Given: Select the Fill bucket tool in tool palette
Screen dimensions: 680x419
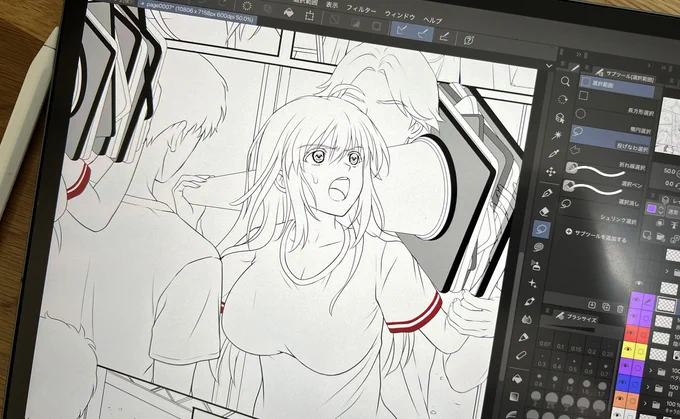Looking at the screenshot, I should click(517, 378).
